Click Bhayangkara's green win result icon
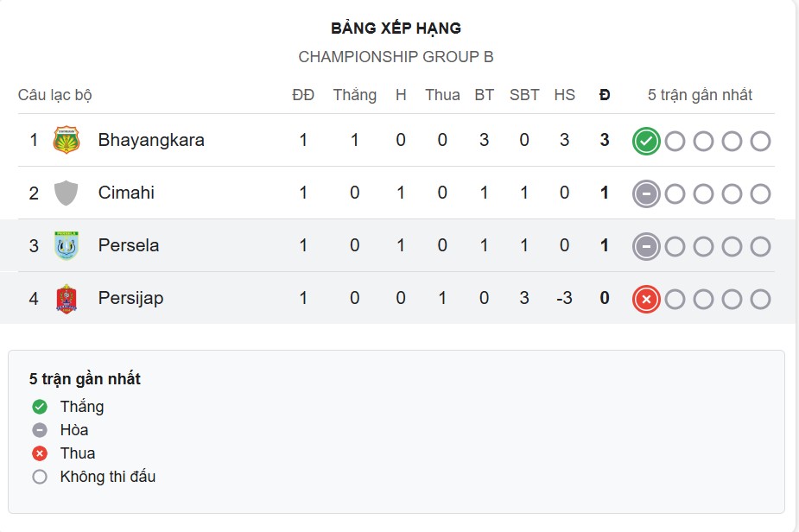Image resolution: width=799 pixels, height=532 pixels. pos(645,142)
